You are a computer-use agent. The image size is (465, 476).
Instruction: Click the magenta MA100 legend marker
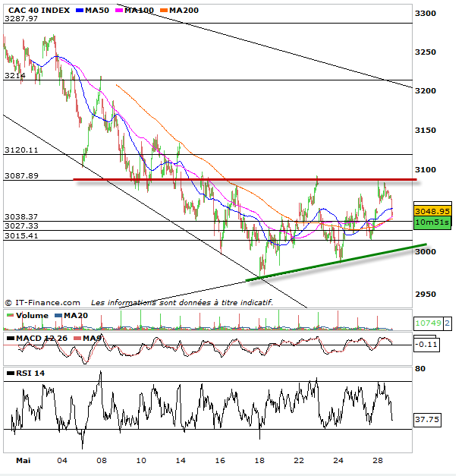(120, 11)
